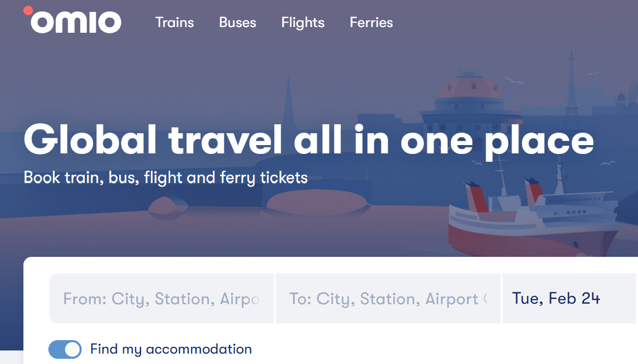Screen dimensions: 638x364
Task: Open the Tue, Feb 24 date picker
Action: pyautogui.click(x=556, y=298)
